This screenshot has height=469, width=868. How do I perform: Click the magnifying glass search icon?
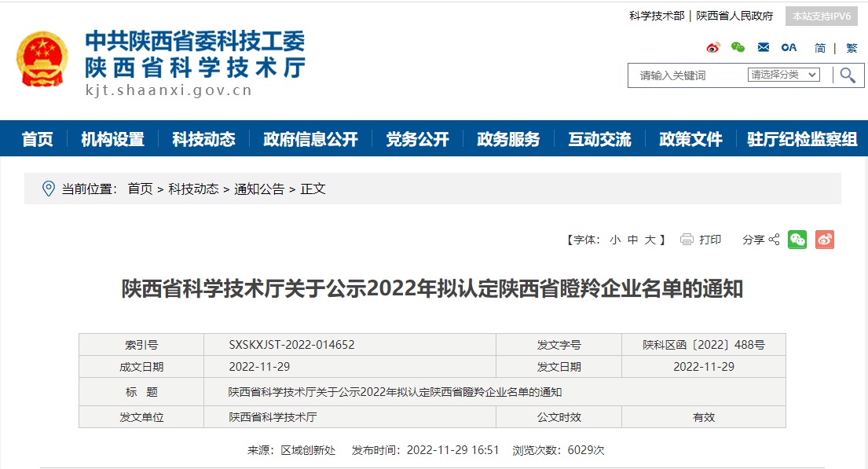848,75
